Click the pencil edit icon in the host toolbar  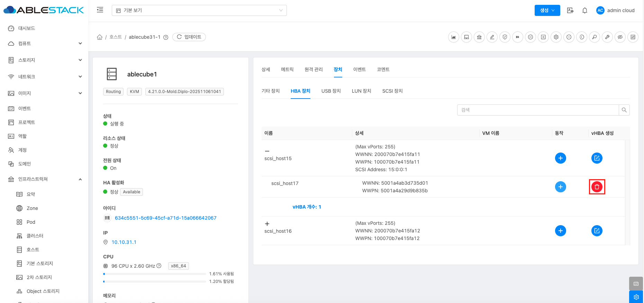pyautogui.click(x=492, y=37)
